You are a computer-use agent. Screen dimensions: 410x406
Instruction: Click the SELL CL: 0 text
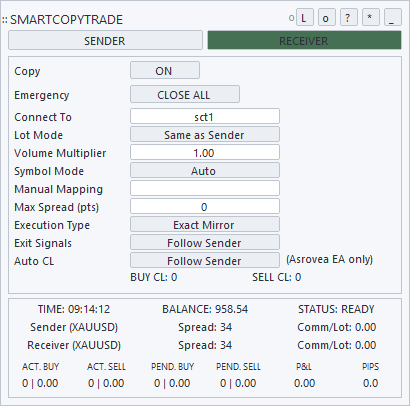[x=277, y=277]
